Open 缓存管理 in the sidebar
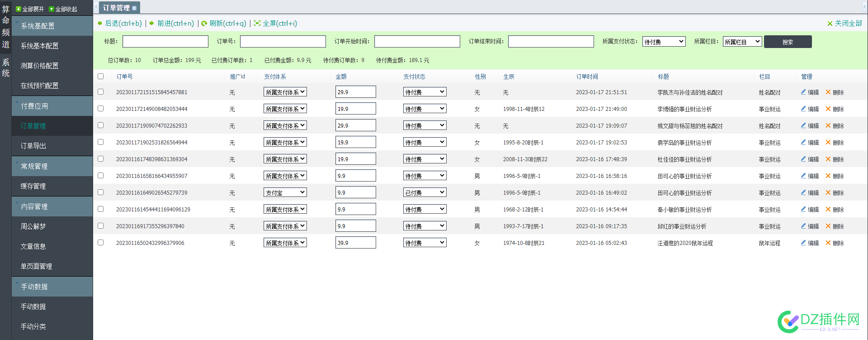 coord(33,186)
